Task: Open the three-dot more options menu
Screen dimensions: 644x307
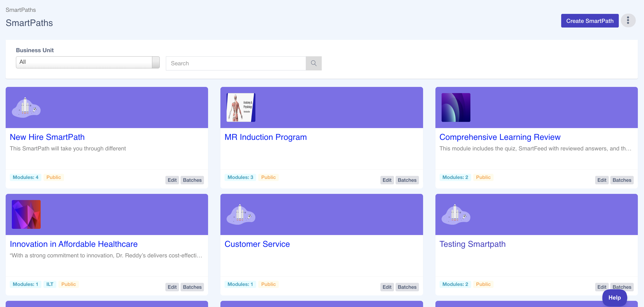Action: pos(628,21)
